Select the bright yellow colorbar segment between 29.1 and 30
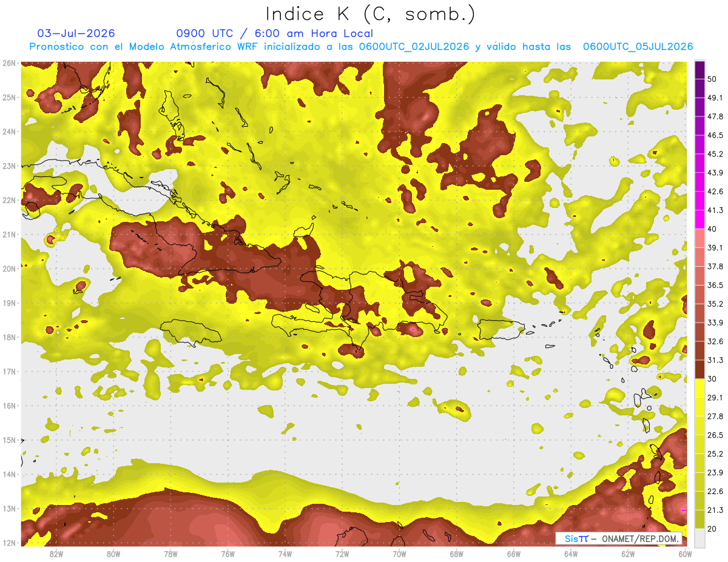 699,388
